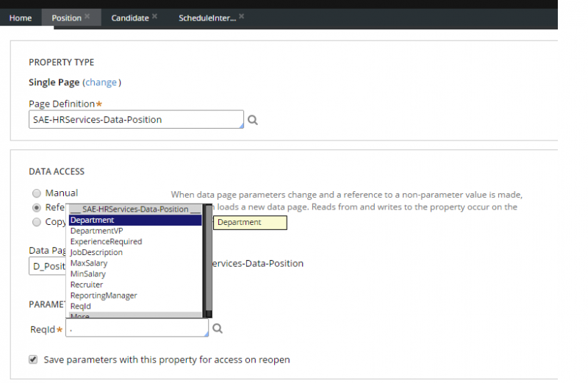
Task: Select the Manual radio button
Action: coord(36,193)
